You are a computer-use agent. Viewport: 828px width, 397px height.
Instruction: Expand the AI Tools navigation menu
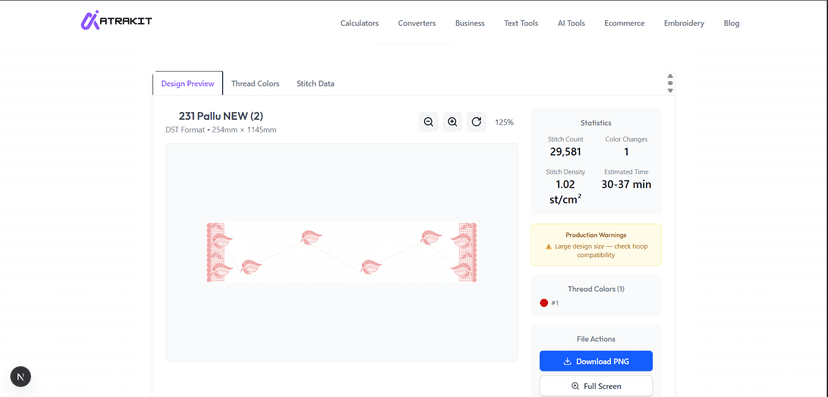point(571,23)
